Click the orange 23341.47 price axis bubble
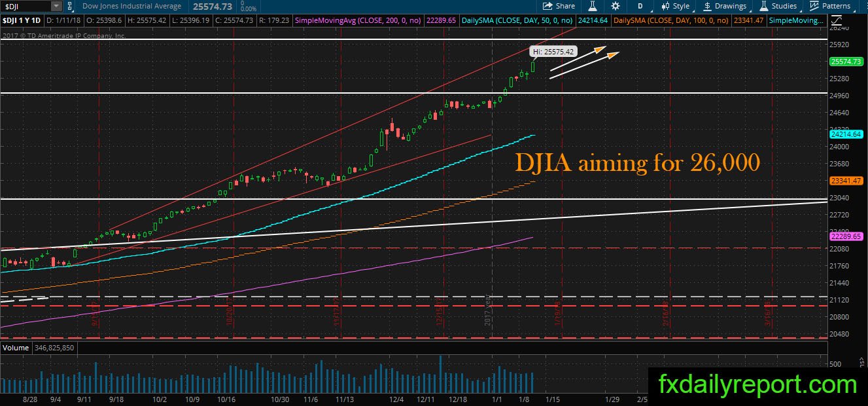The height and width of the screenshot is (406, 868). pos(846,181)
